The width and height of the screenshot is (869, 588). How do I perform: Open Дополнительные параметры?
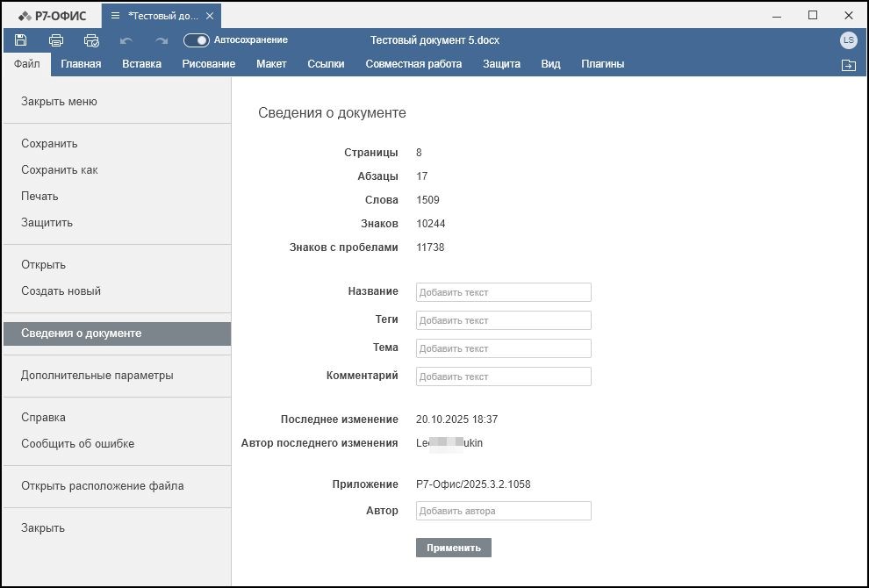(117, 376)
